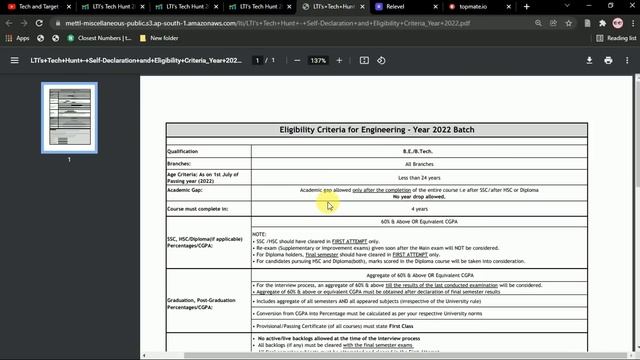This screenshot has height=360, width=640.
Task: Open Closest Numbers bookmark
Action: pyautogui.click(x=99, y=38)
